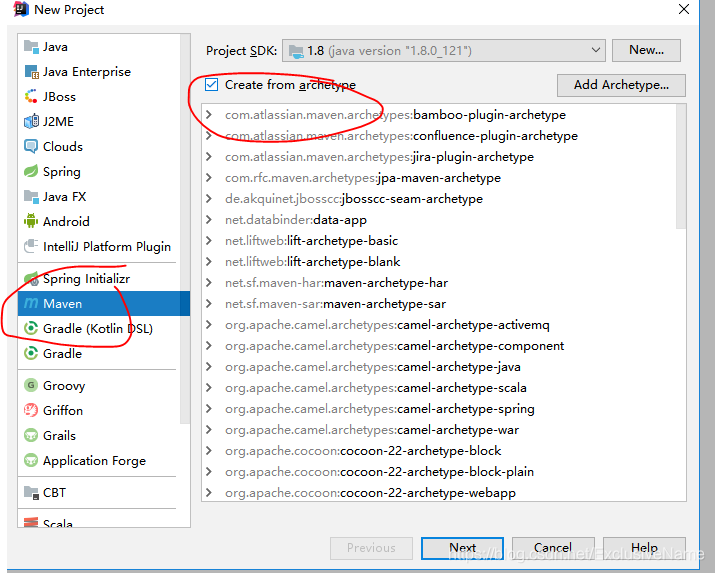This screenshot has height=573, width=715.
Task: Click the Clouds speech bubble icon
Action: click(31, 146)
